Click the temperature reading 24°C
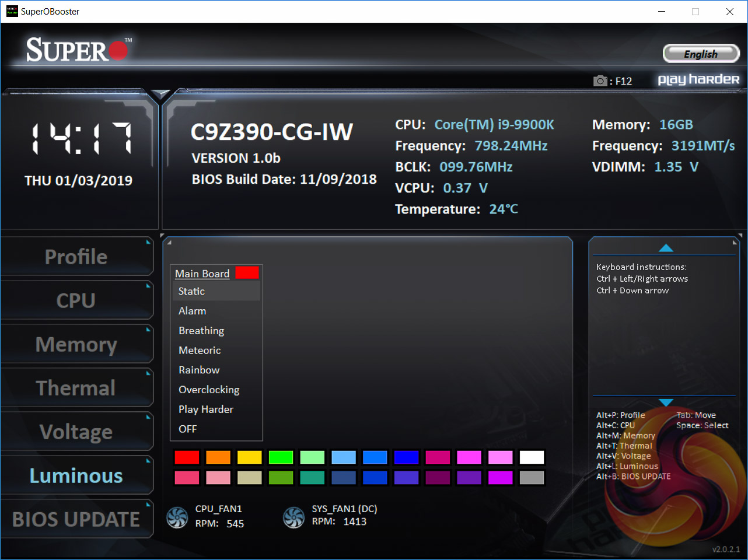 click(x=504, y=209)
